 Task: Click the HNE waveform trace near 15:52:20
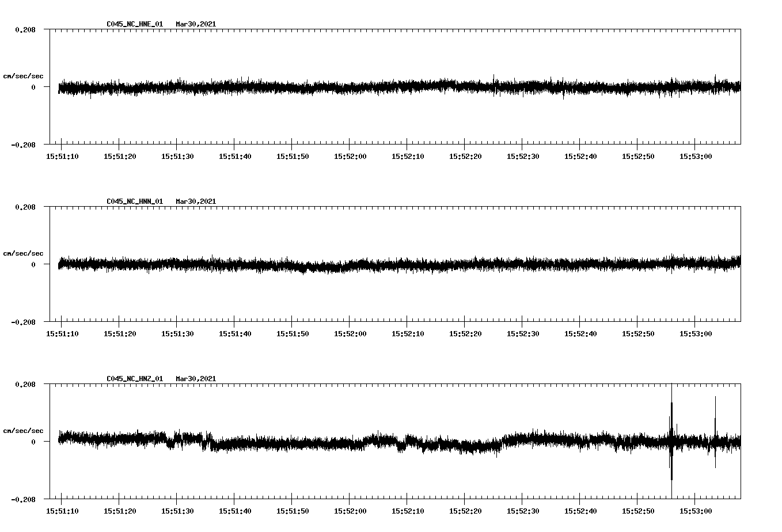[x=465, y=86]
